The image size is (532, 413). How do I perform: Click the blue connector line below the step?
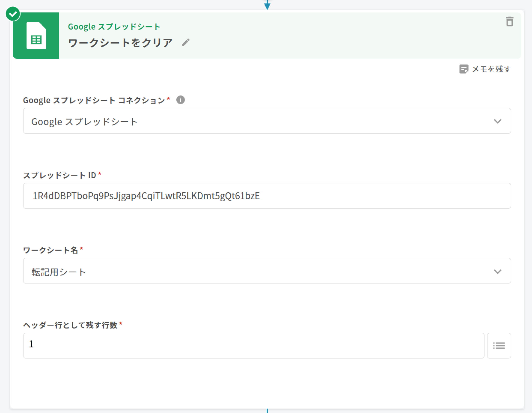267,411
